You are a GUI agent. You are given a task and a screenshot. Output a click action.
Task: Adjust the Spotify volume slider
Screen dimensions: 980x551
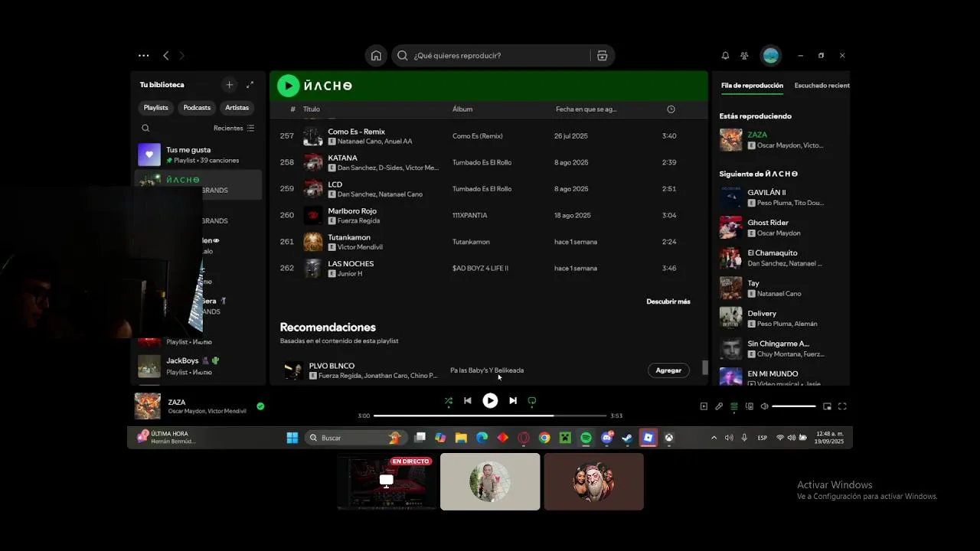tap(794, 406)
